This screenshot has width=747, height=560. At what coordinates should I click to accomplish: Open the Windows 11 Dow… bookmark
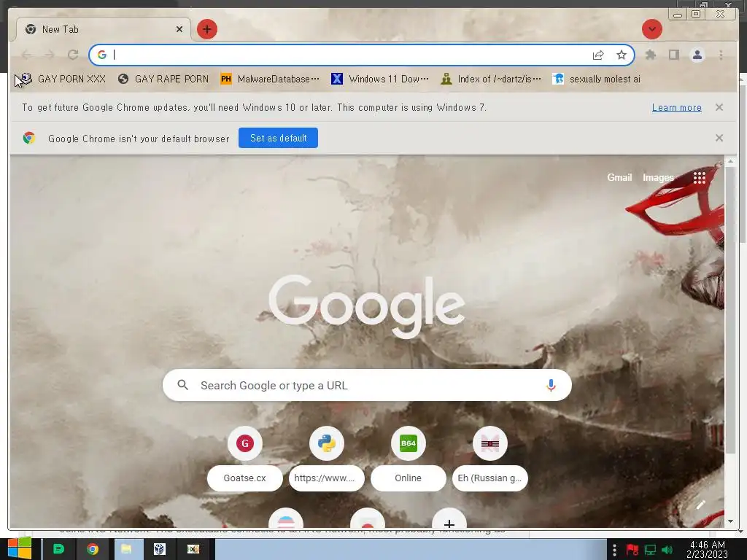(x=380, y=79)
